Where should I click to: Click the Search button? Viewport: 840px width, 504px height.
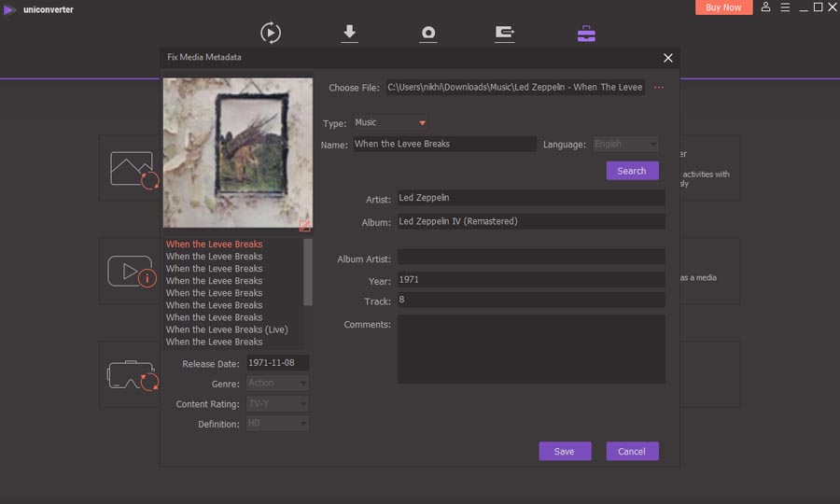click(x=632, y=171)
